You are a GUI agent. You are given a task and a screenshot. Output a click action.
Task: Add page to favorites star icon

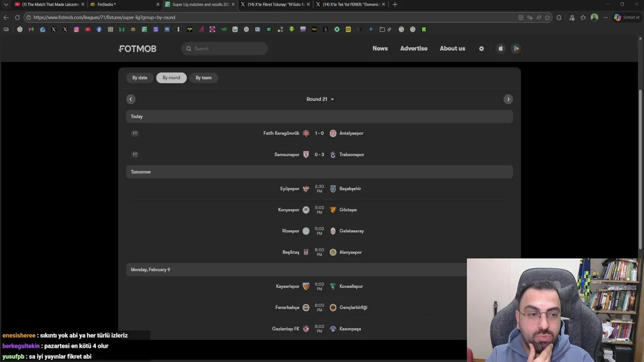click(547, 17)
